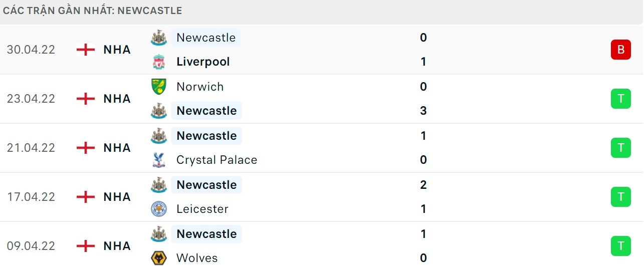Click the Norwich club crest icon
The height and width of the screenshot is (266, 644).
[159, 87]
